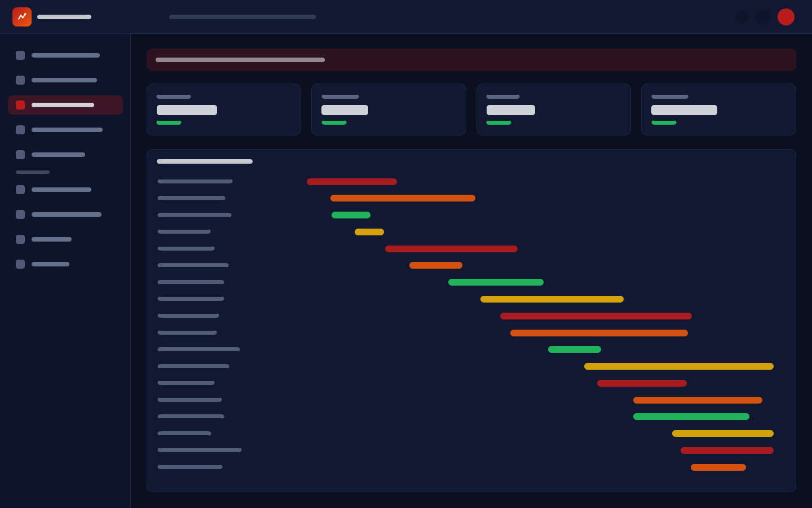Select the yellow bar in sixteenth timeline row
812x508 pixels.
click(723, 433)
